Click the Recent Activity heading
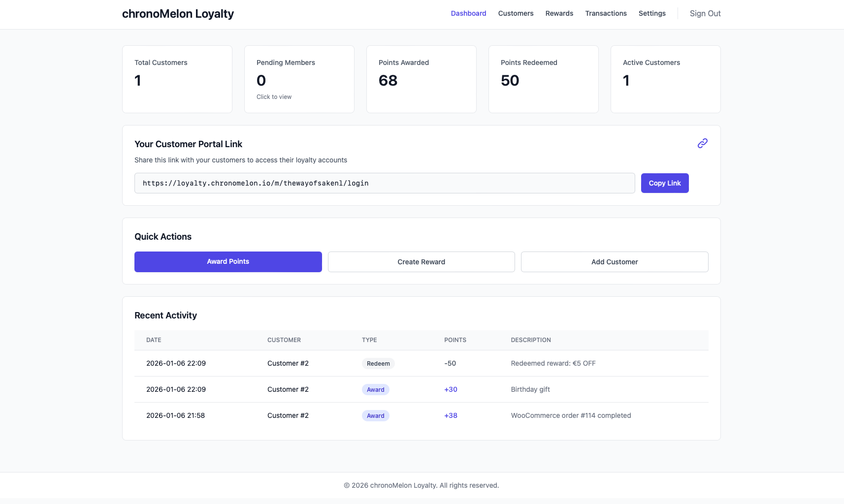 [165, 315]
